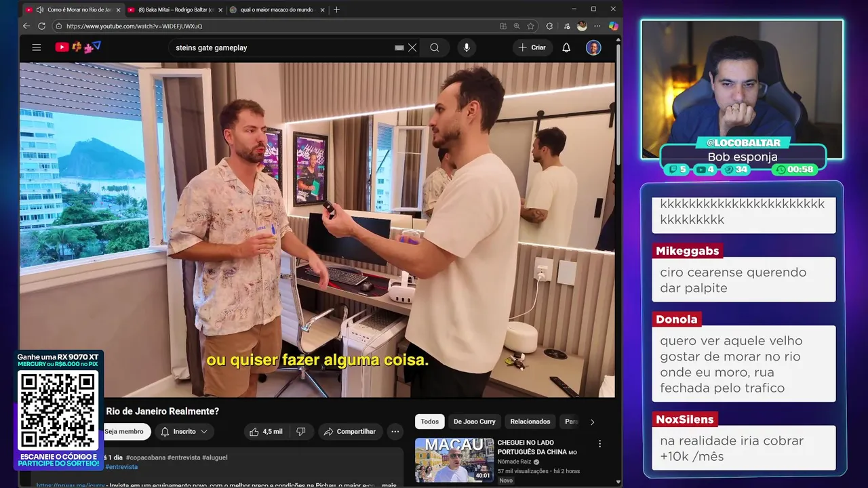Like the video showing 4,5 mil
Screen dimensions: 868x488
(x=267, y=431)
